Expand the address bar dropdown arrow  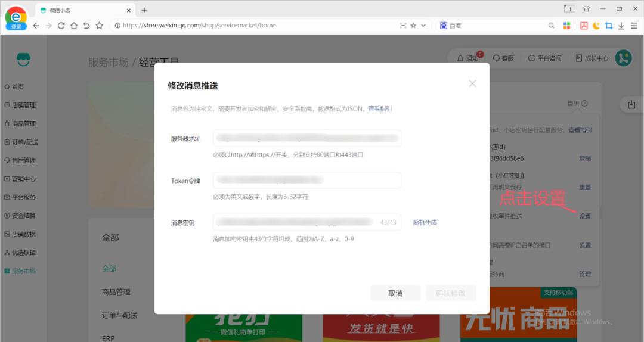tap(423, 26)
